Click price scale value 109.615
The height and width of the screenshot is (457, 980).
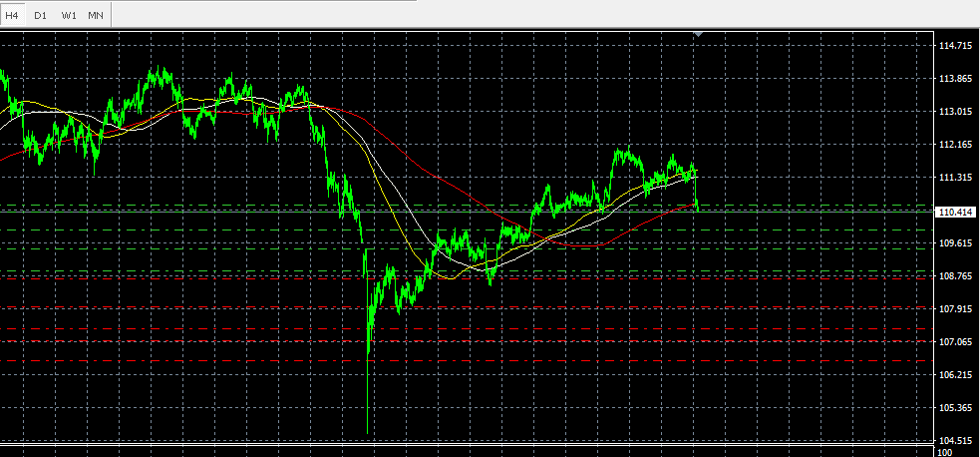tap(956, 243)
